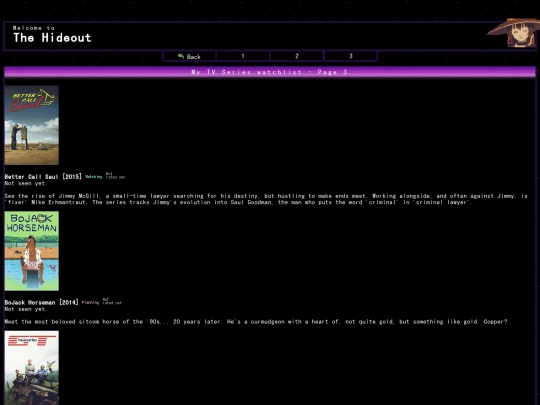540x405 pixels.
Task: Click the 'Welcome to' header text
Action: (x=34, y=28)
